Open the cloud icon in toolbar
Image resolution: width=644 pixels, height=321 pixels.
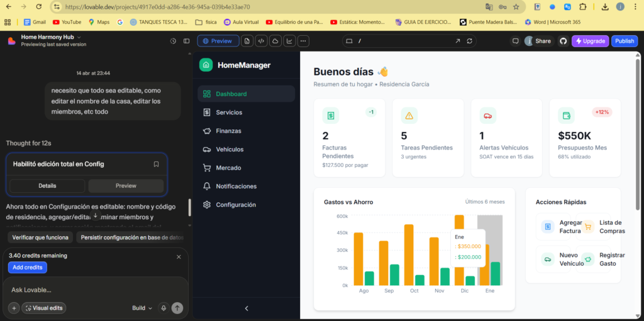point(275,41)
